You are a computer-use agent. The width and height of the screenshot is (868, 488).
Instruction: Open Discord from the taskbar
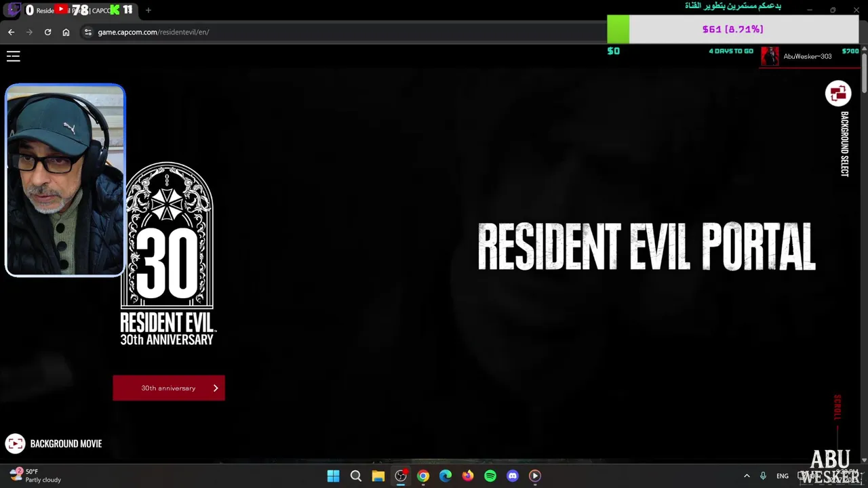pos(513,476)
